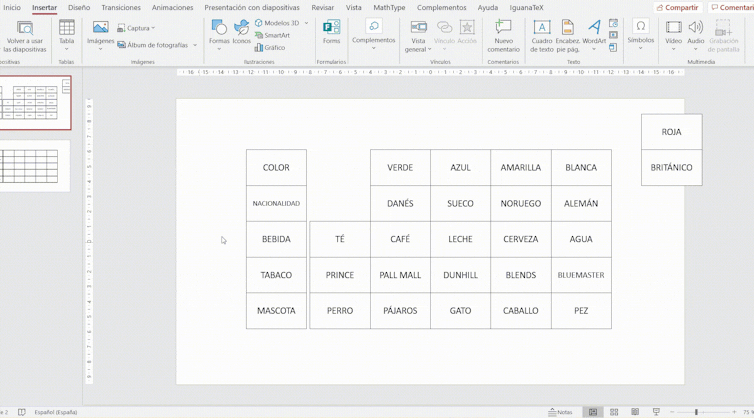754x418 pixels.
Task: Click the Forms icon in the ribbon
Action: [331, 32]
